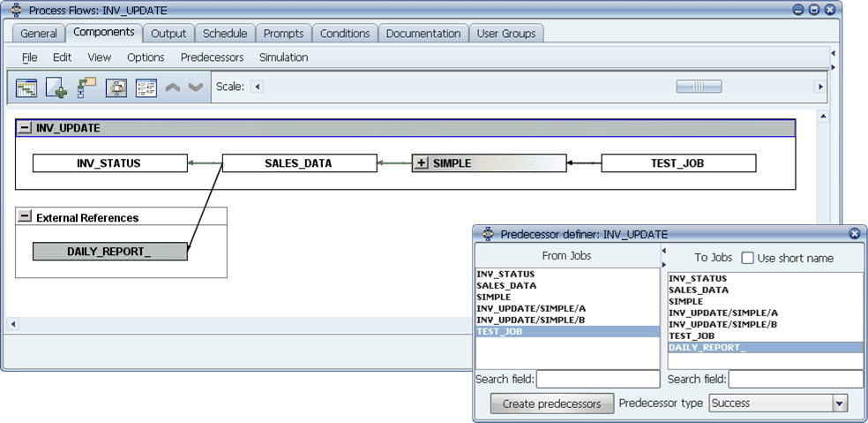Screen dimensions: 868x423
Task: Close the Predecessor definer dialog
Action: click(x=854, y=234)
